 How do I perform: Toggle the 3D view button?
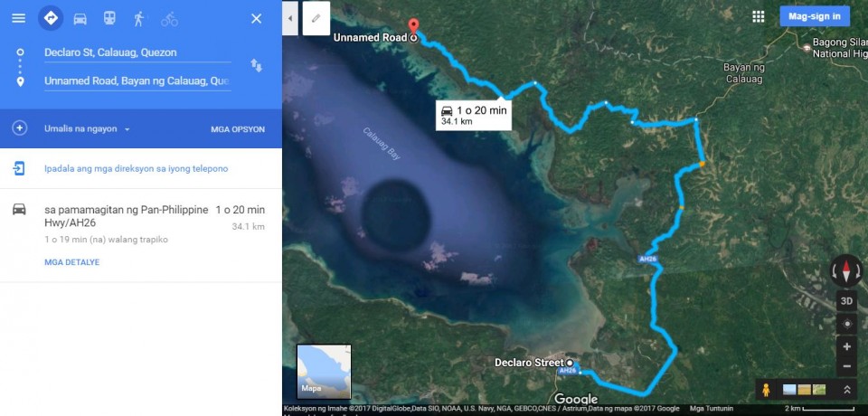(x=846, y=301)
